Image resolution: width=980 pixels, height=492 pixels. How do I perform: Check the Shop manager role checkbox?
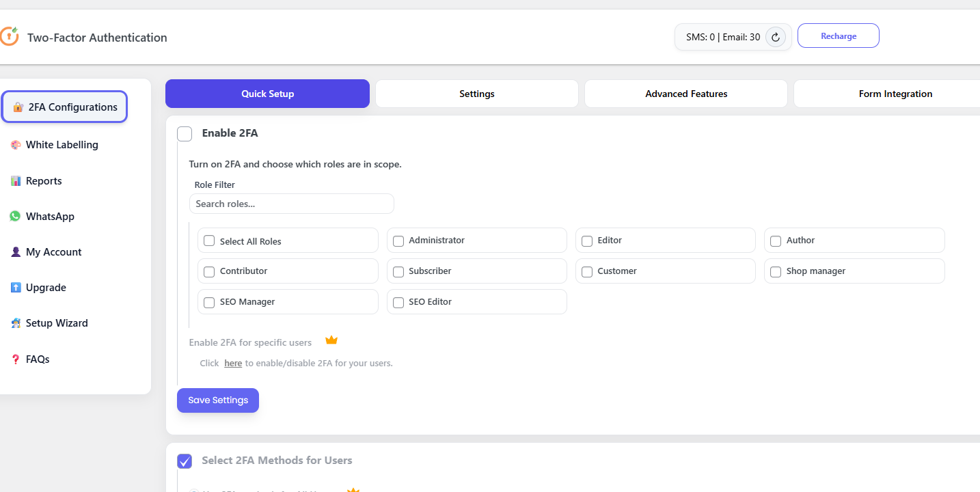(776, 272)
